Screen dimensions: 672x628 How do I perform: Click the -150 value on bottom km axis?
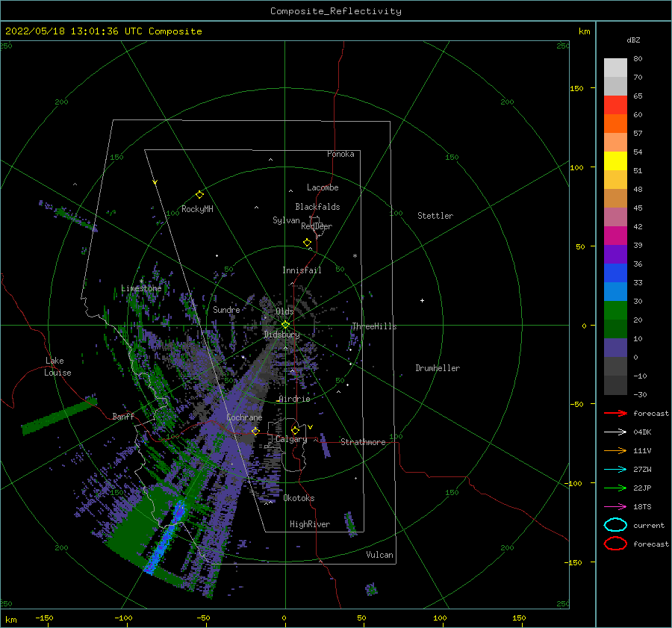[x=44, y=618]
